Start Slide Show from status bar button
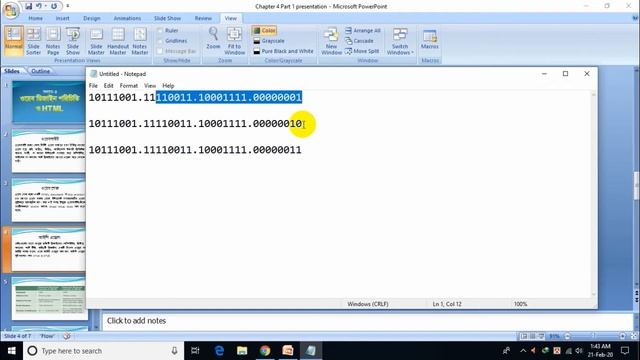Image resolution: width=640 pixels, height=360 pixels. 541,336
